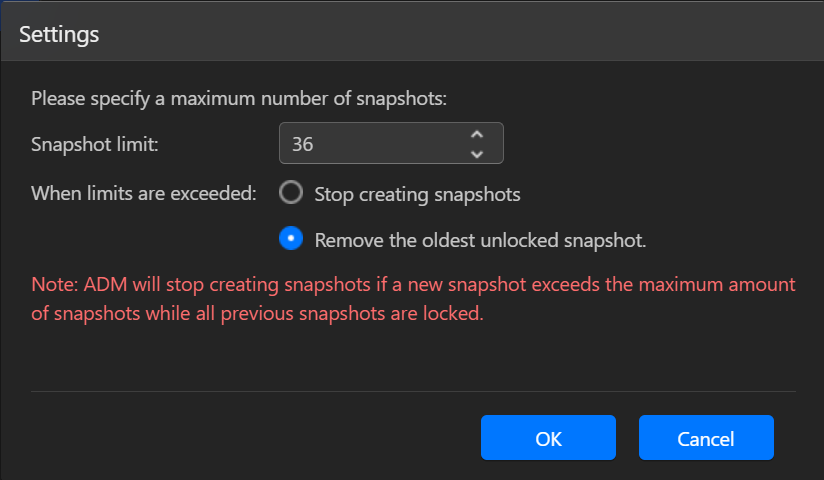Dismiss the dialog with Cancel
The height and width of the screenshot is (480, 824).
(706, 438)
